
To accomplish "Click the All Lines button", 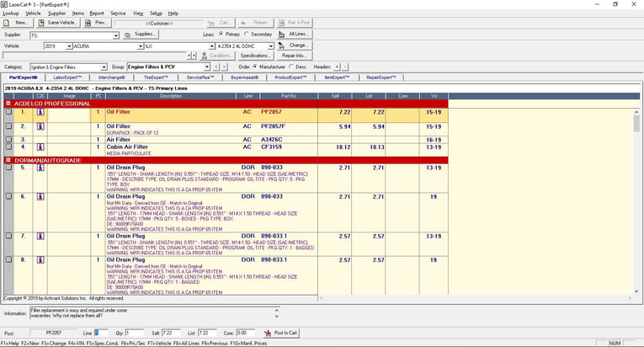I will tap(298, 35).
